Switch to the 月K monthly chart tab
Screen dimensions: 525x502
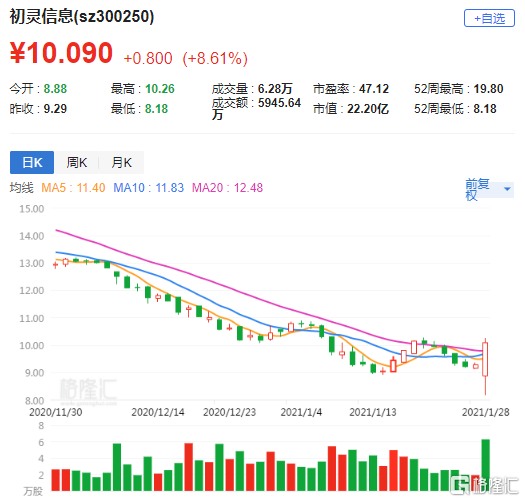click(x=122, y=162)
